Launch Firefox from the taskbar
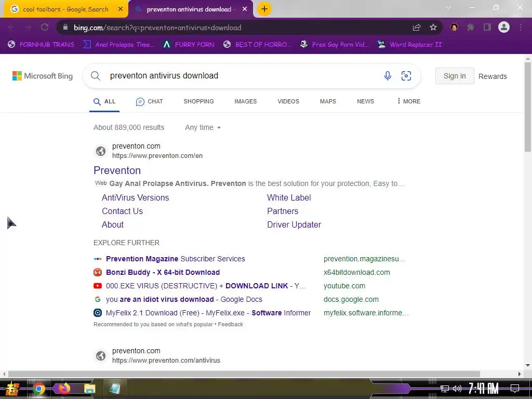Screen dimensions: 532x399 [64, 389]
